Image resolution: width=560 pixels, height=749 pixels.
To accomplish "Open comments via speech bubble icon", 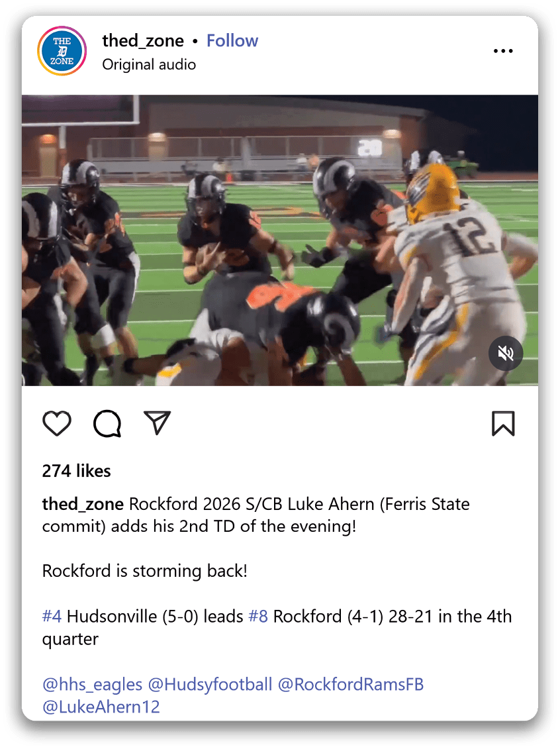I will tap(107, 423).
